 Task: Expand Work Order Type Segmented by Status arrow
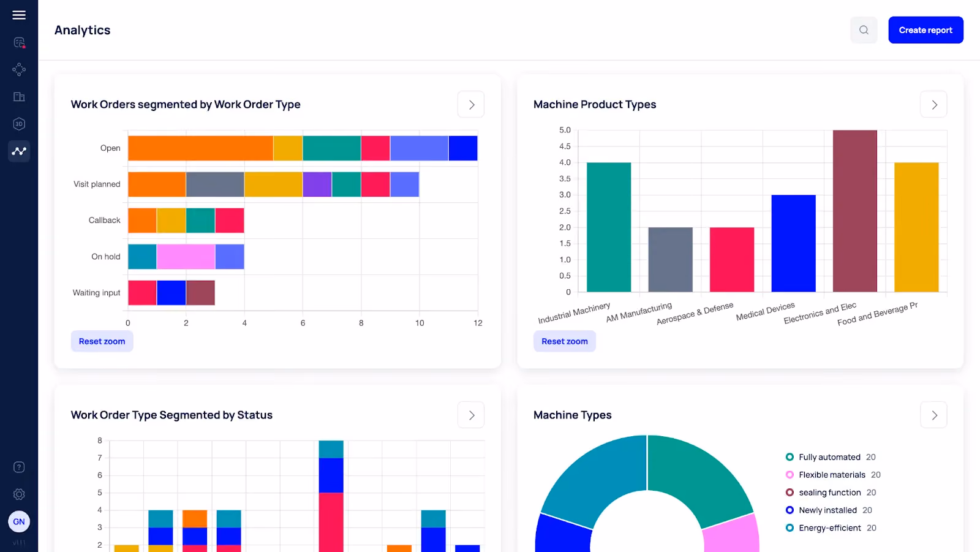(471, 415)
